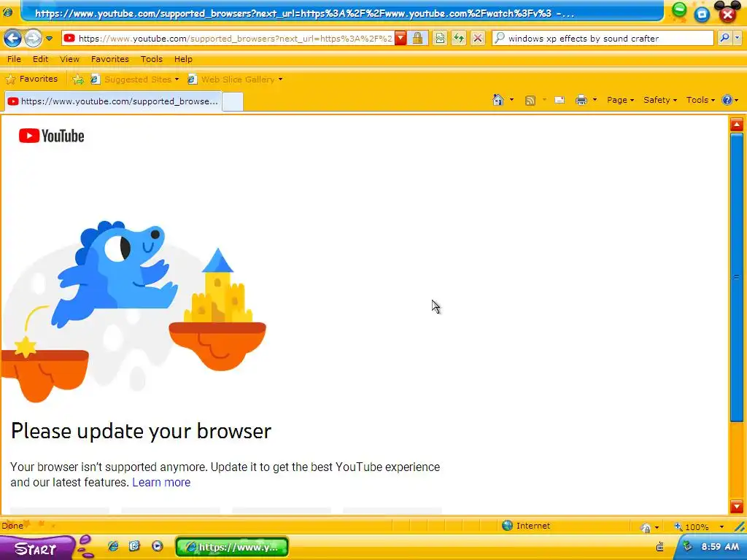Open the Start menu
The height and width of the screenshot is (560, 747).
36,548
